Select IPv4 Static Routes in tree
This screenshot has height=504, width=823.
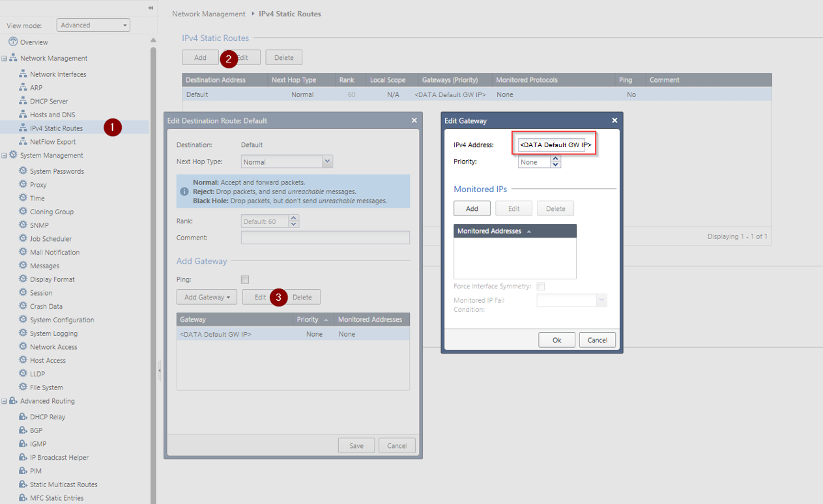[56, 128]
